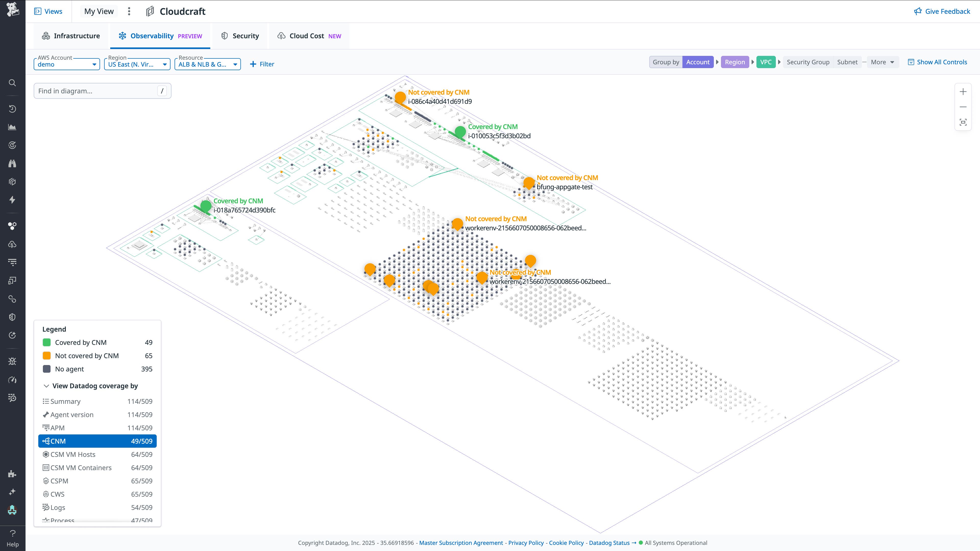This screenshot has width=980, height=551.
Task: Collapse the View Datadog coverage by section
Action: tap(46, 386)
